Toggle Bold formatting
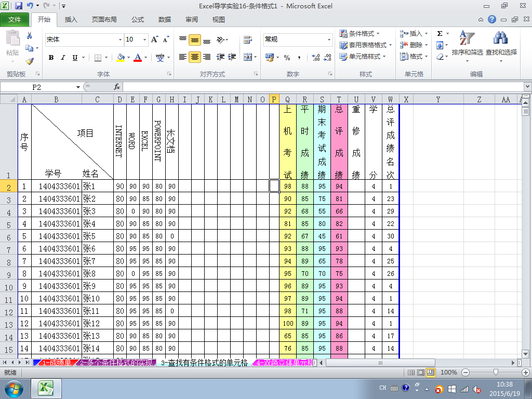Viewport: 532px width, 399px height. (x=51, y=57)
